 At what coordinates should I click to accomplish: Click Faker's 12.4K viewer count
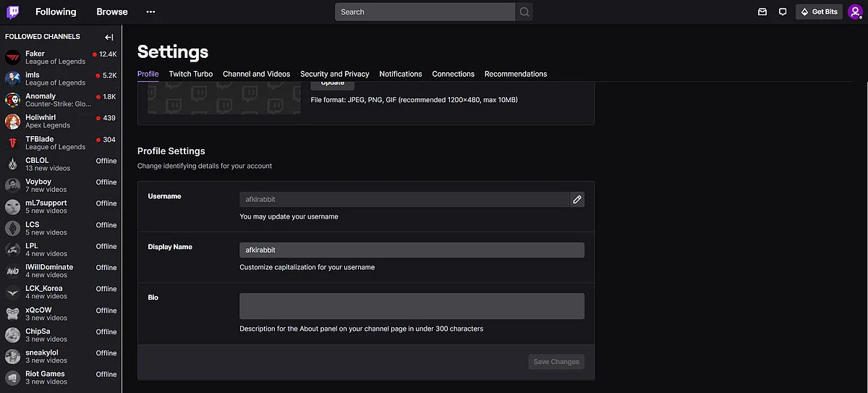tap(108, 54)
